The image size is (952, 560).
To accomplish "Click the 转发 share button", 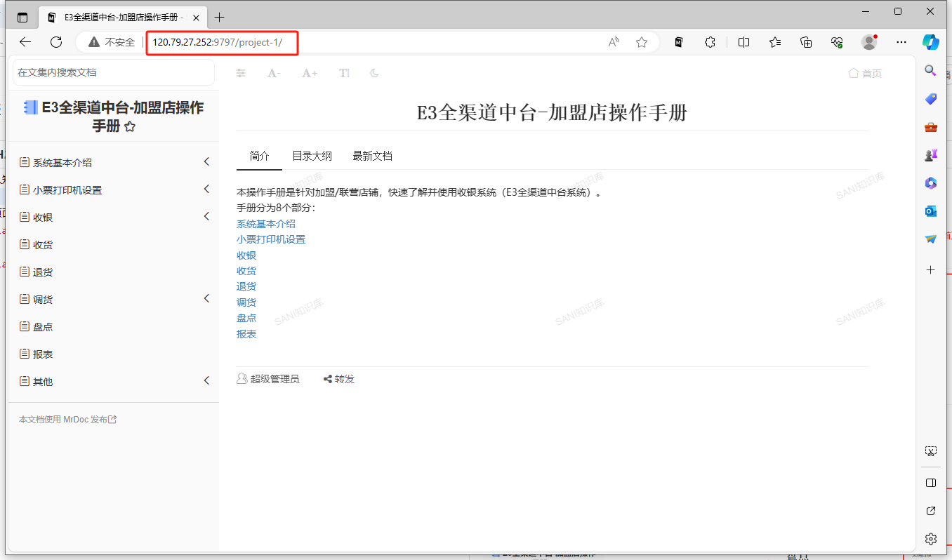I will coord(339,379).
